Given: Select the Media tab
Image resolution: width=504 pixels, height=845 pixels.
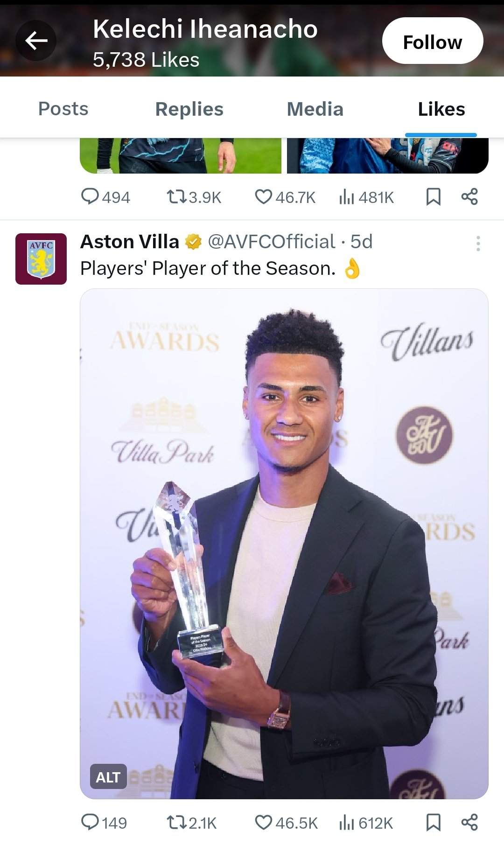Looking at the screenshot, I should click(x=315, y=109).
